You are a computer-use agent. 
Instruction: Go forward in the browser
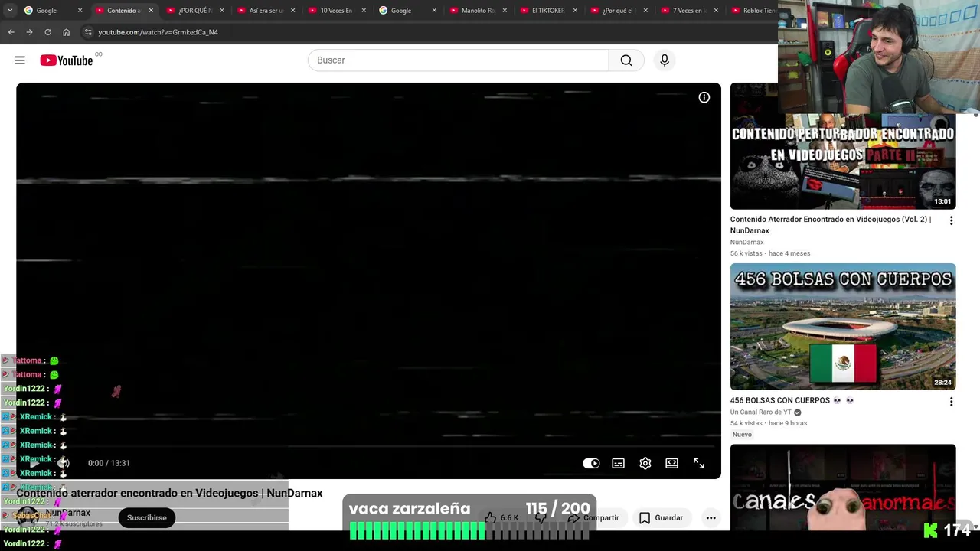tap(29, 32)
